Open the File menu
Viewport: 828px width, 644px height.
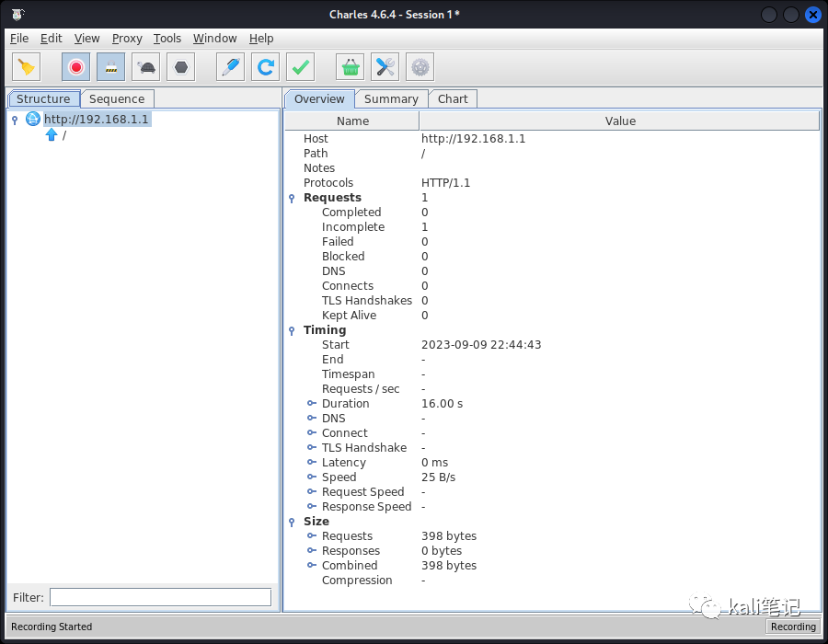click(19, 39)
